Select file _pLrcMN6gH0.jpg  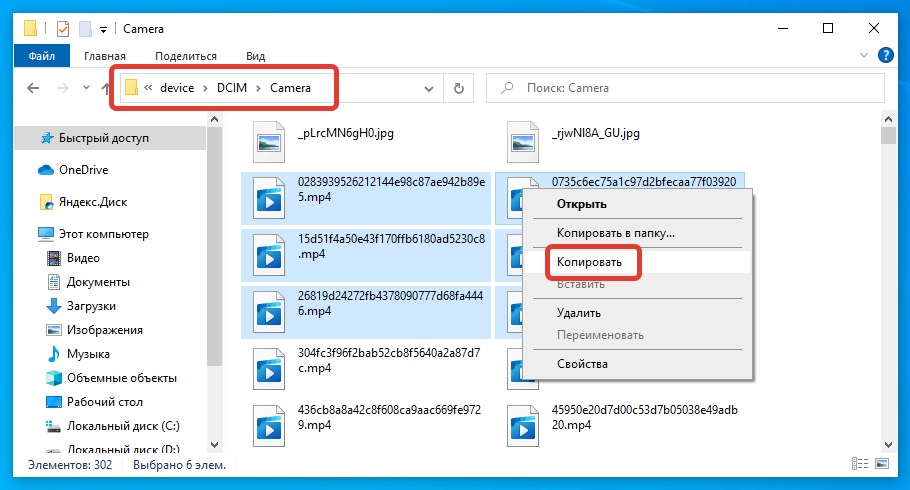pos(346,132)
